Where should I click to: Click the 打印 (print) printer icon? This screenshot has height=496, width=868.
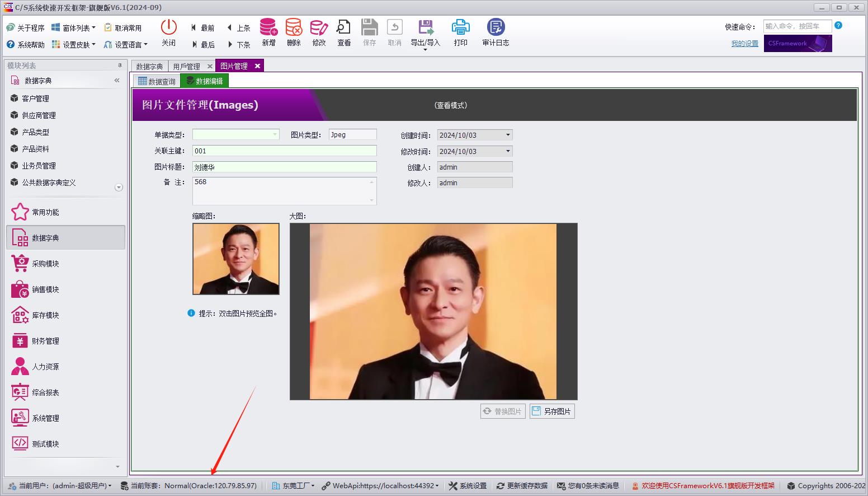pos(460,27)
